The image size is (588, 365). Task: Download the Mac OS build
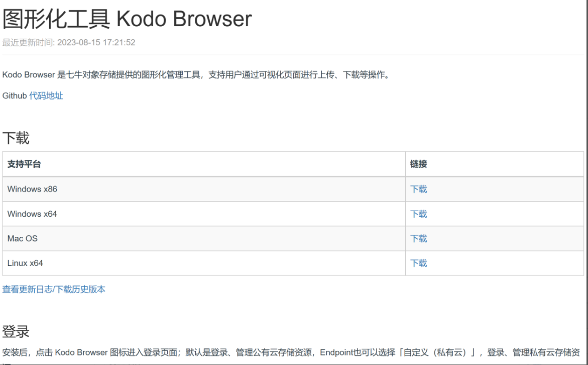click(418, 238)
